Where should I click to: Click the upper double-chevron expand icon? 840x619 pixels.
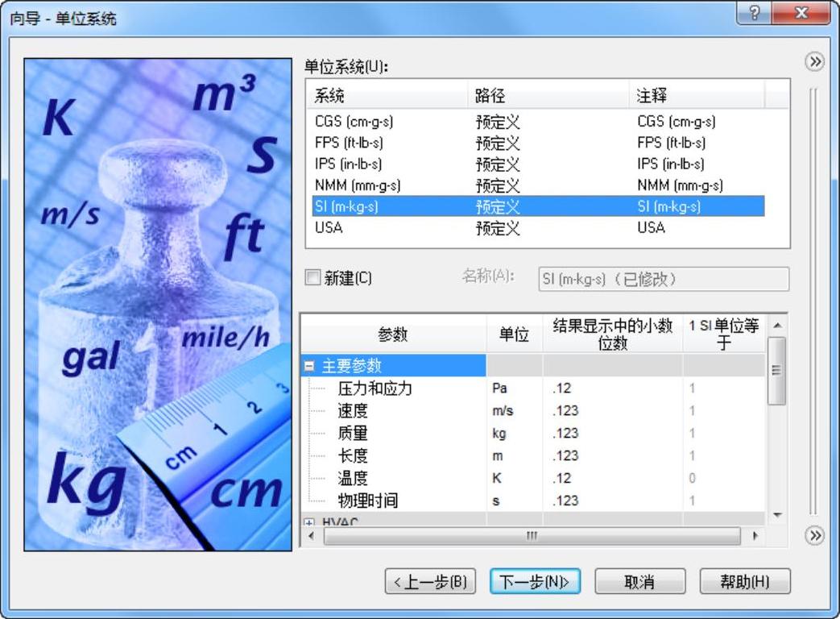tap(815, 62)
